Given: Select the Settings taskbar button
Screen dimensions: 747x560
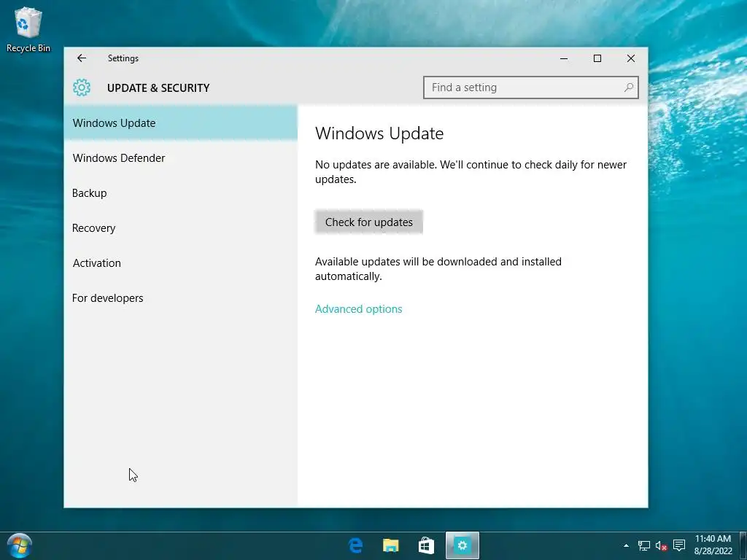Looking at the screenshot, I should [462, 545].
